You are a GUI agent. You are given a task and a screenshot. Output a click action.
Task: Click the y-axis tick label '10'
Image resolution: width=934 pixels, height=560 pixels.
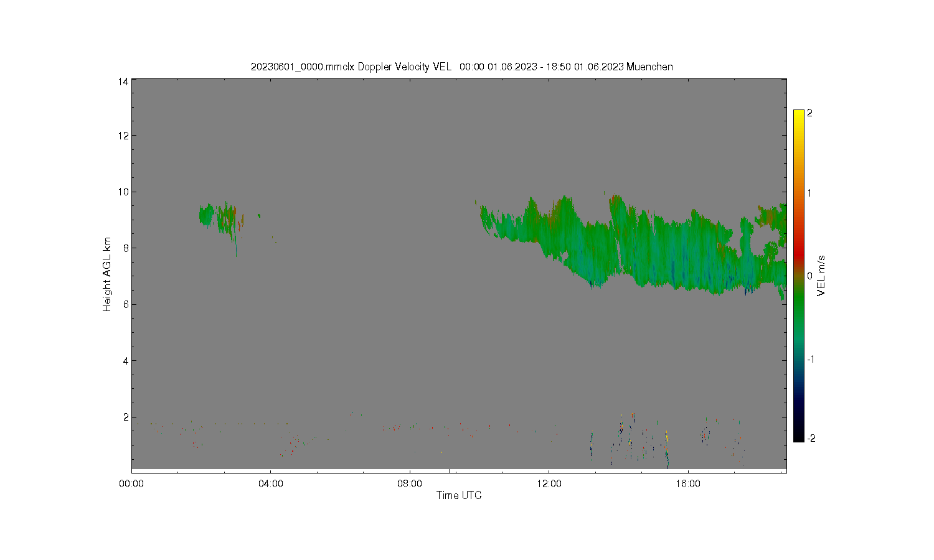tap(123, 192)
